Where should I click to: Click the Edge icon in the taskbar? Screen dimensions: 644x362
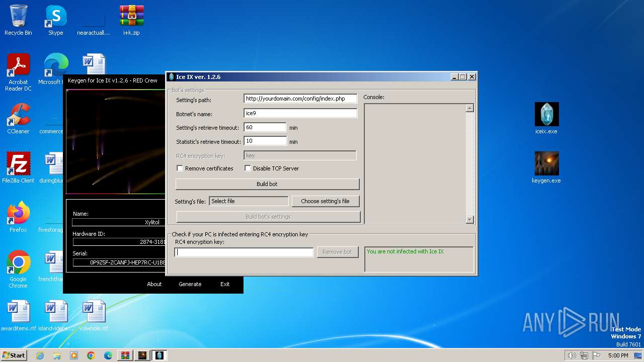point(108,355)
